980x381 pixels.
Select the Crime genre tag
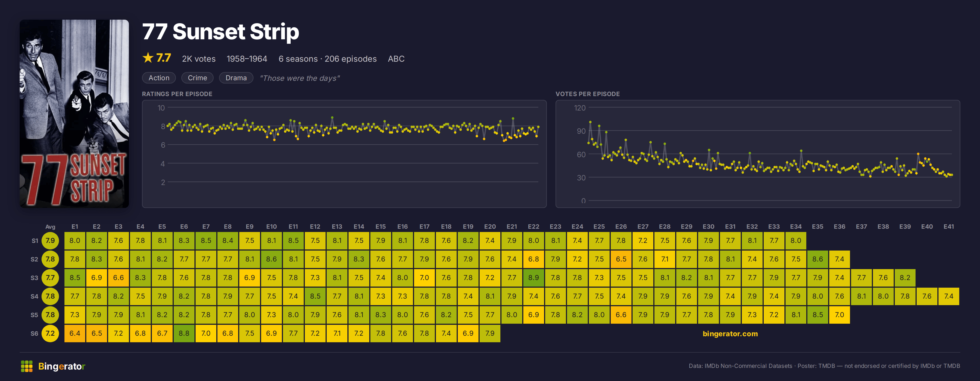pyautogui.click(x=197, y=78)
